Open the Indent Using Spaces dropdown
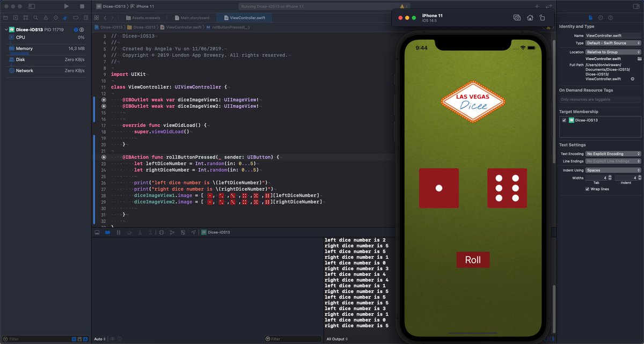Screen dimensions: 644x344 613,170
